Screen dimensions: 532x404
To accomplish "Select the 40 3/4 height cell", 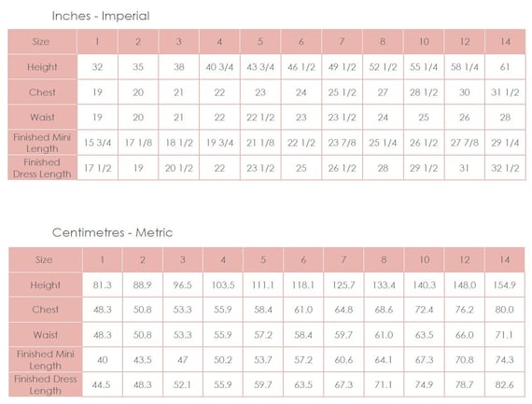I will pos(219,67).
